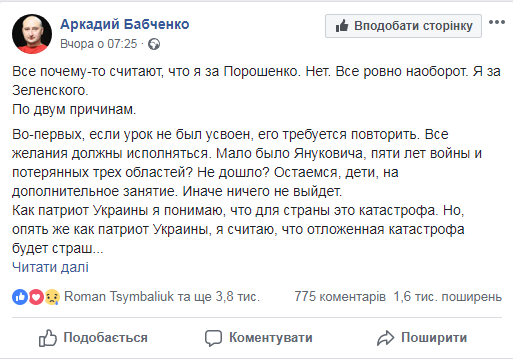Open the three-dots post options menu

[497, 22]
